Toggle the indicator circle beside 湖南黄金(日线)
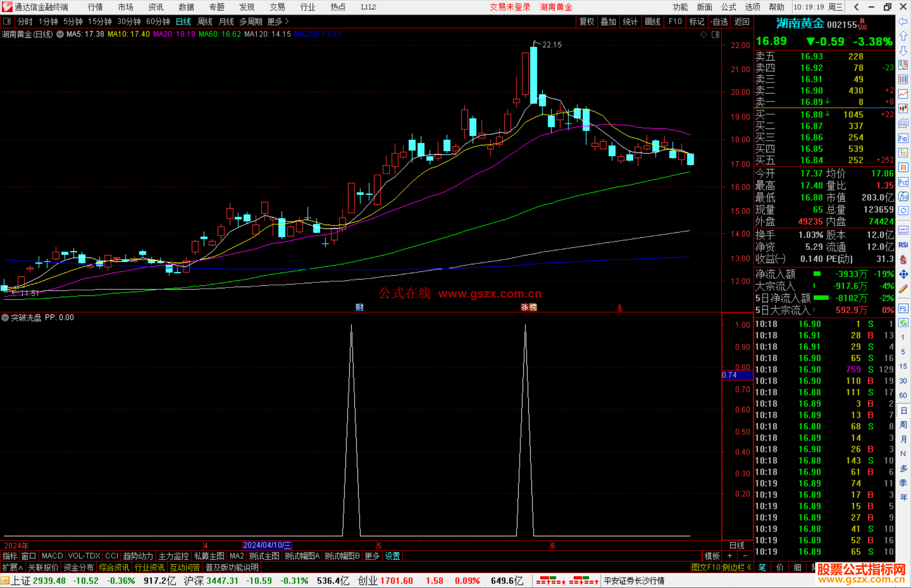 click(60, 34)
